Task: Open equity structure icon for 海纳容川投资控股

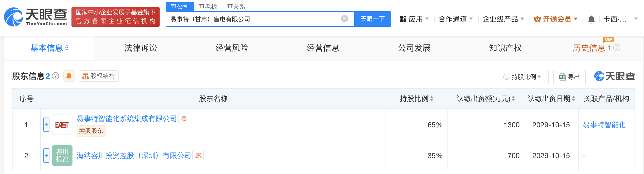Action: pyautogui.click(x=198, y=156)
